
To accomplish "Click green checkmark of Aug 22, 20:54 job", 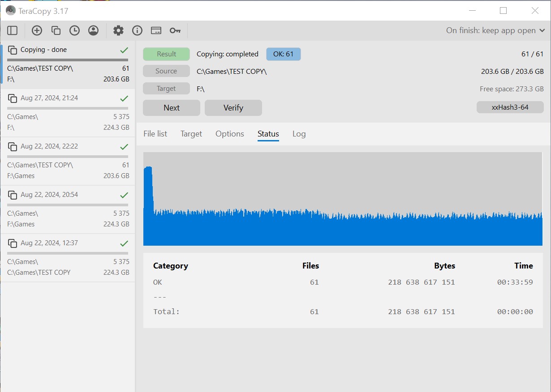I will 124,195.
